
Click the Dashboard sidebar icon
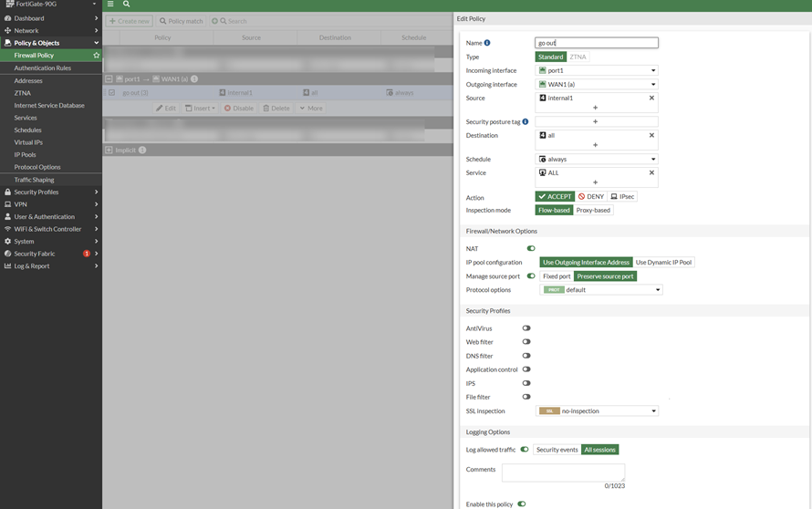pos(8,18)
